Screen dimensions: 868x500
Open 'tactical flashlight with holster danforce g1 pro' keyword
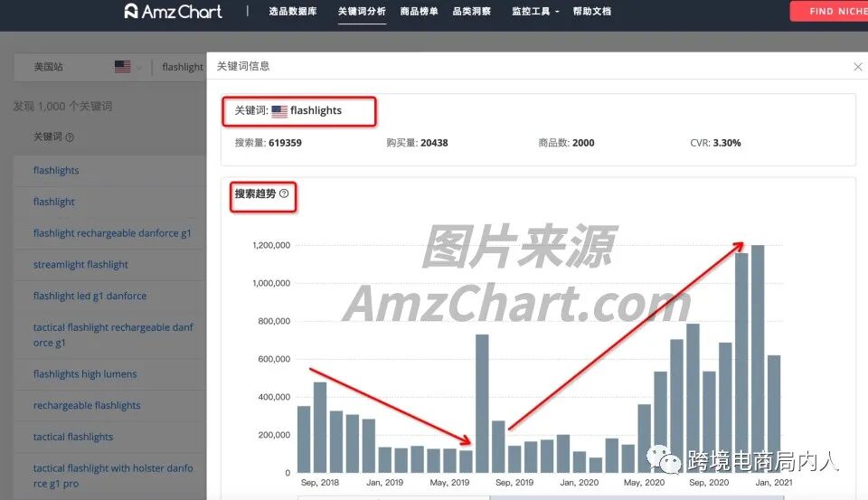coord(113,476)
